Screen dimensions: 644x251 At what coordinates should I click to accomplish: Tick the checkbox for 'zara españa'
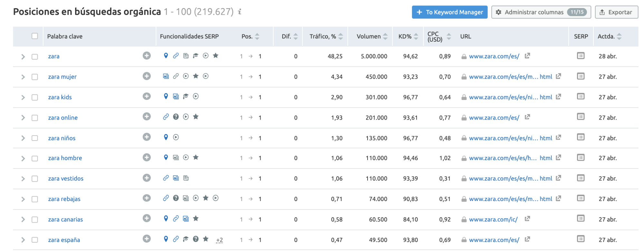35,240
